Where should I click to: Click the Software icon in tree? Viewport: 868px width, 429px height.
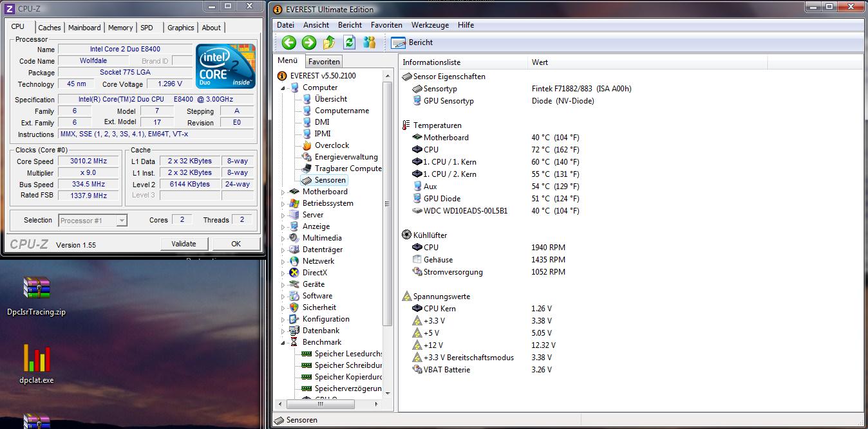tap(295, 296)
